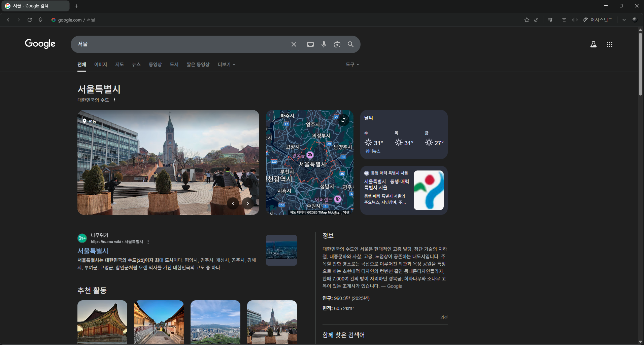Click the Google attribution link in 정보

click(x=395, y=286)
